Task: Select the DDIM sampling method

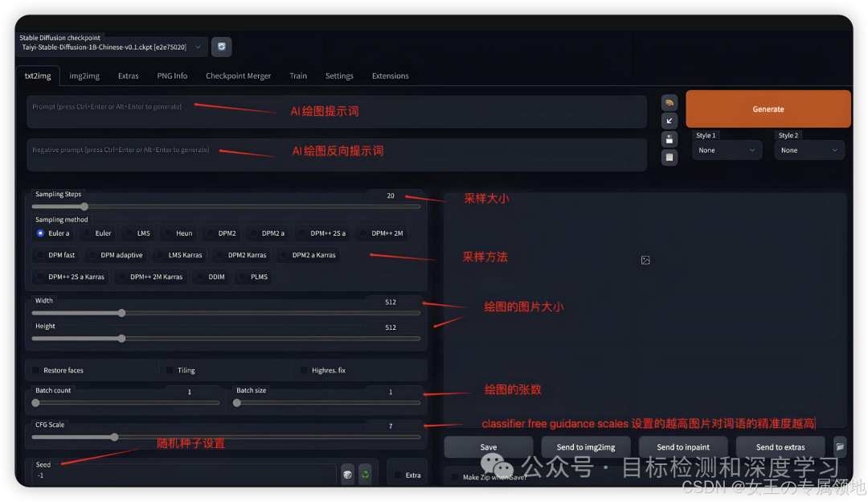Action: (211, 277)
